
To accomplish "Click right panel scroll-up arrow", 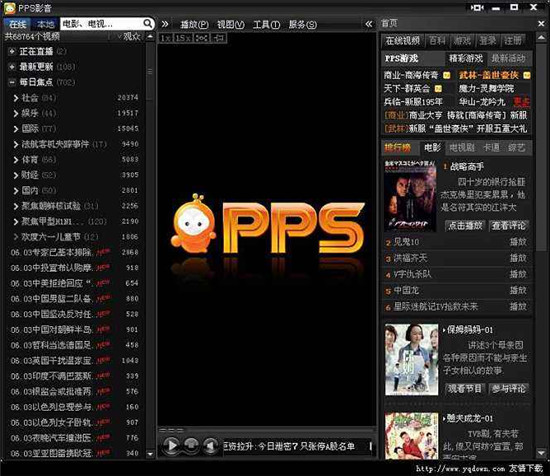I will point(541,37).
